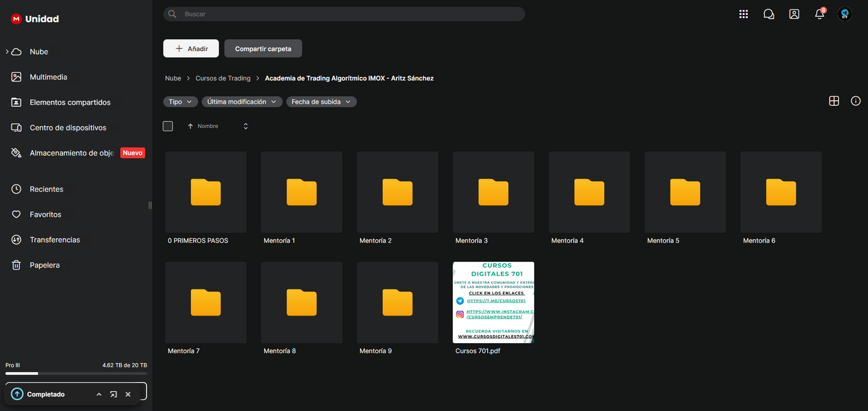Click the magnifier search icon
The image size is (868, 411).
172,14
